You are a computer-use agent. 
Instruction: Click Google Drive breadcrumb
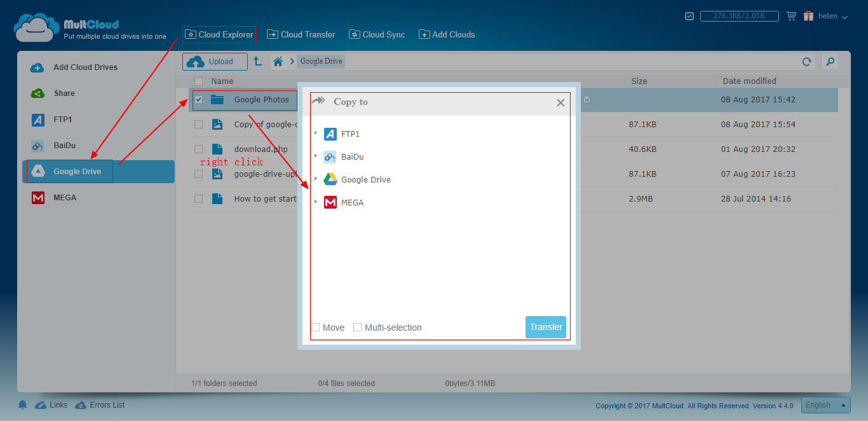(321, 62)
